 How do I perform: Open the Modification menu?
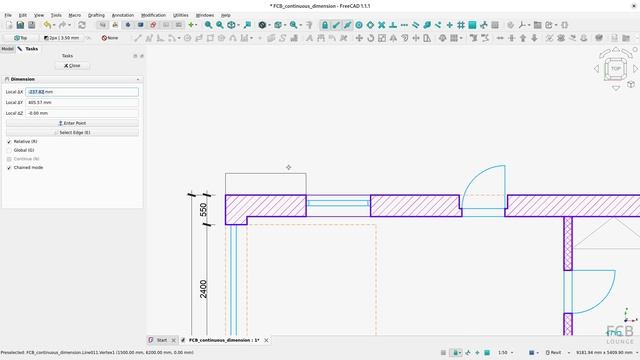point(153,15)
